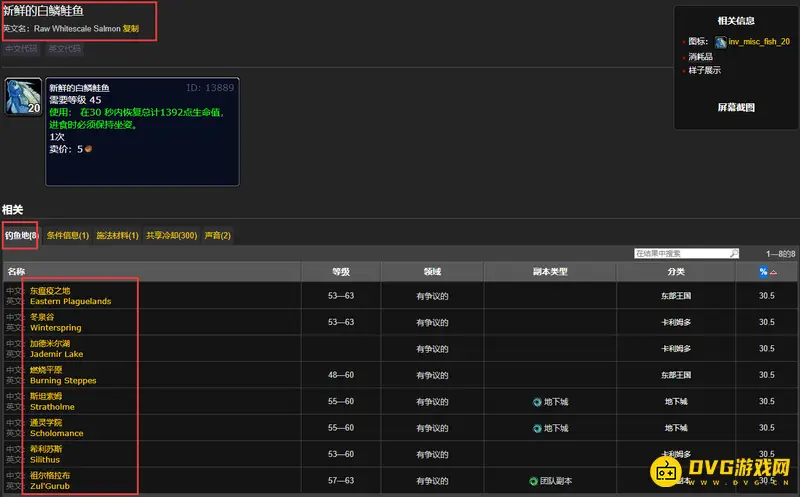
Task: Click the 30.5 percent cell for Jademir Lake
Action: tap(766, 349)
